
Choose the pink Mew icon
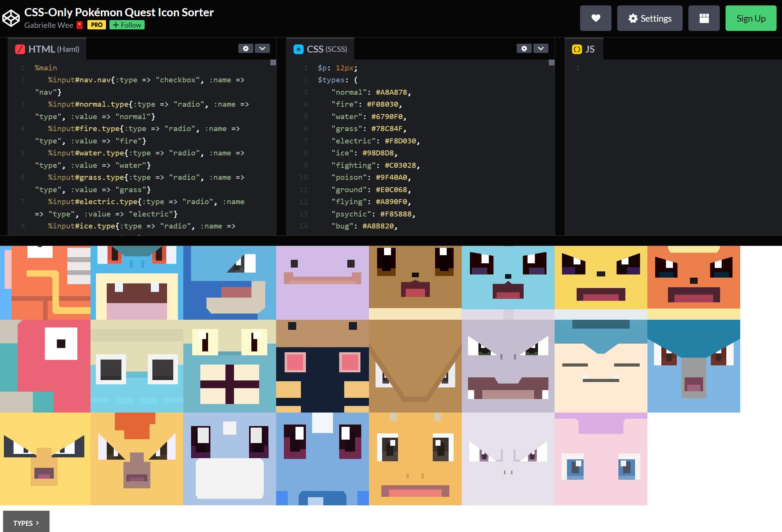tap(601, 459)
